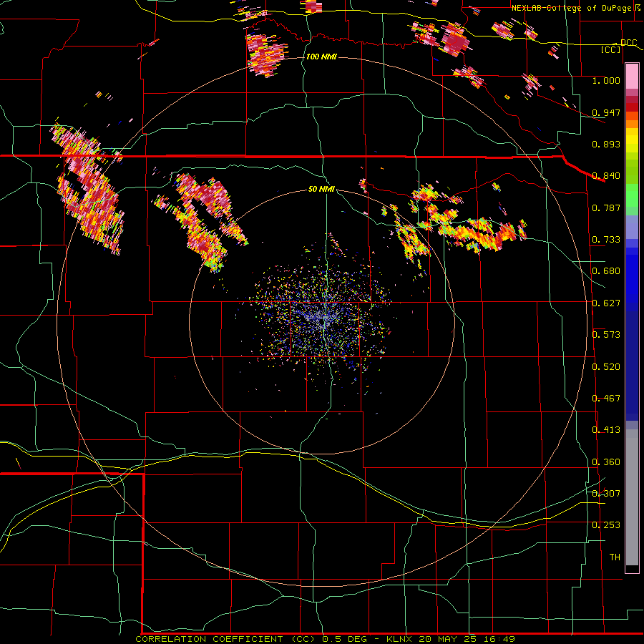Select the 1.000 value on color scale

(x=606, y=80)
